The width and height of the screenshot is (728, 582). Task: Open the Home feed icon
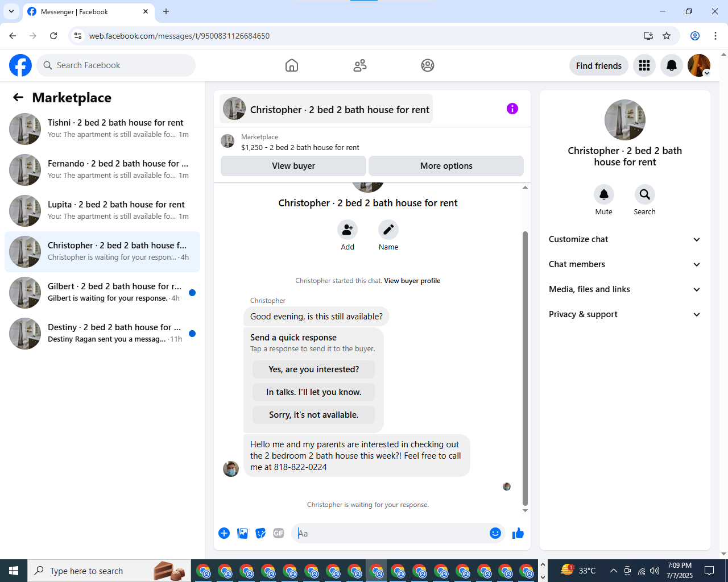tap(292, 65)
